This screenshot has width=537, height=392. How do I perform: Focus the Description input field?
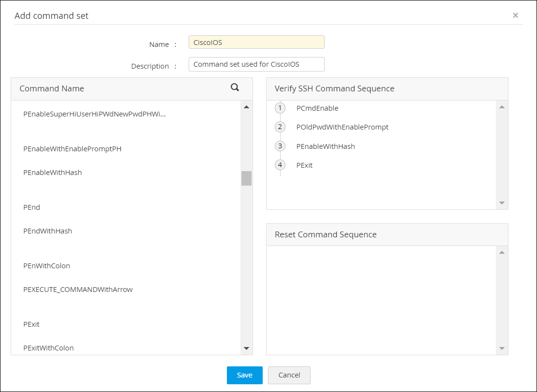tap(256, 64)
